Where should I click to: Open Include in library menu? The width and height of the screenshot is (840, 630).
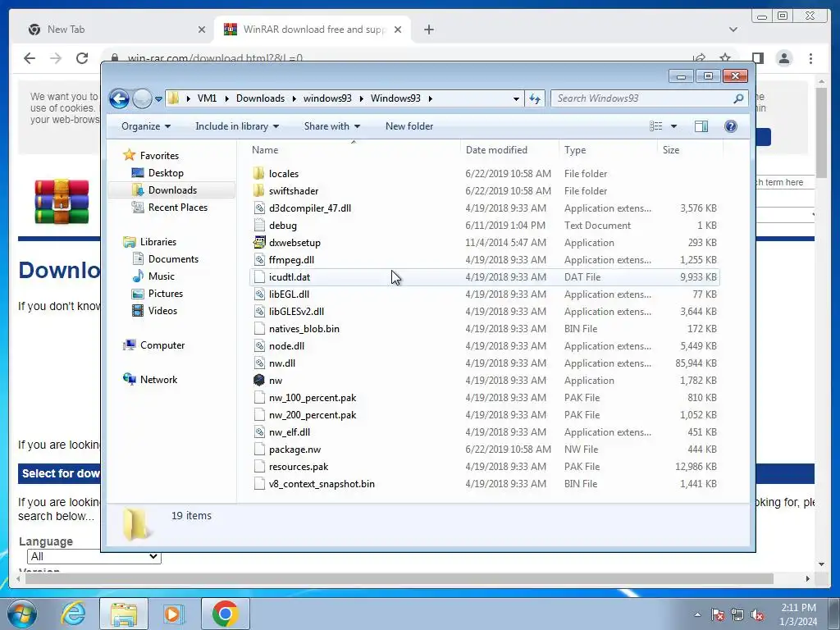(x=237, y=126)
